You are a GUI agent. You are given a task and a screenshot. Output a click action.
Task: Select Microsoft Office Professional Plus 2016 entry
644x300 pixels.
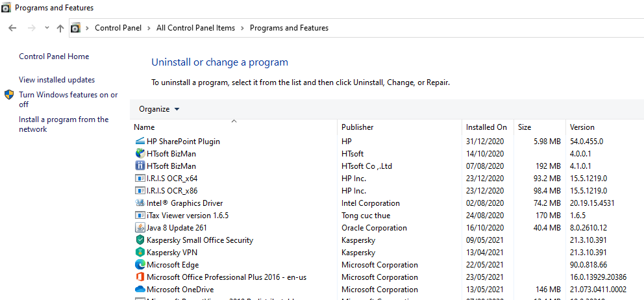[x=227, y=277]
